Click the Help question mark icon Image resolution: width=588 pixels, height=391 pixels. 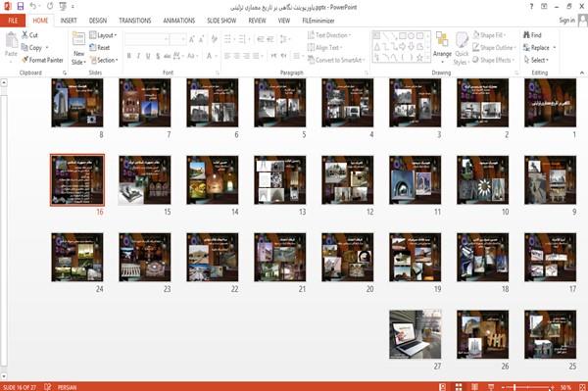[531, 7]
